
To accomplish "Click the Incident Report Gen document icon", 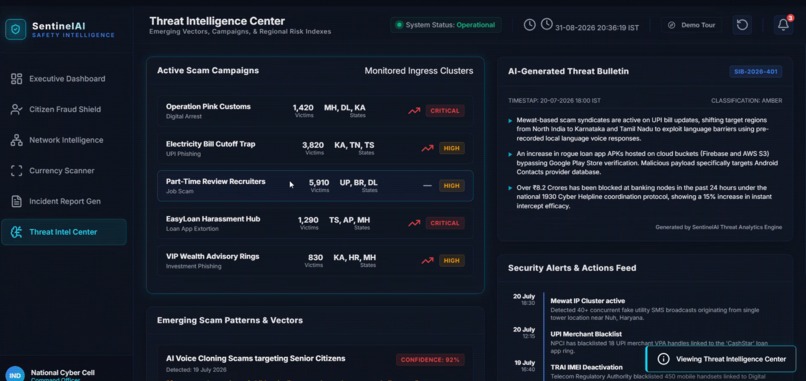I will point(16,202).
